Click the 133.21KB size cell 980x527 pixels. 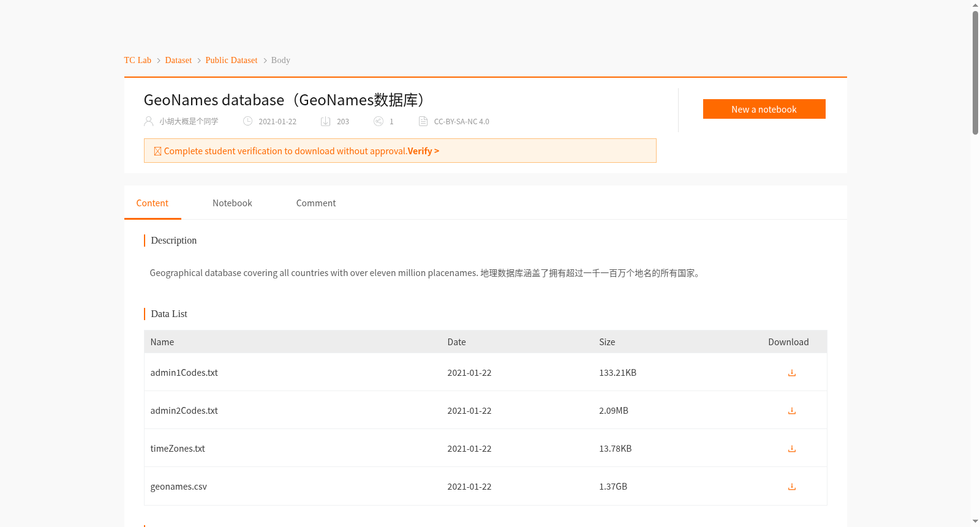coord(617,373)
